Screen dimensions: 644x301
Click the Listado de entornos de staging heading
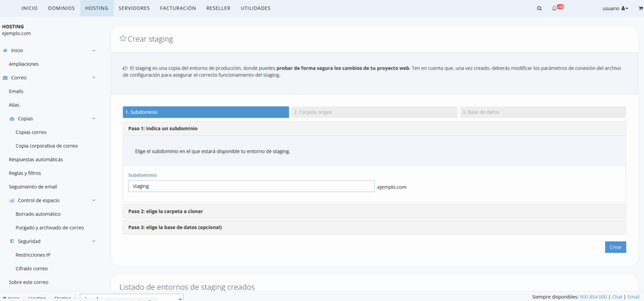[x=187, y=287]
